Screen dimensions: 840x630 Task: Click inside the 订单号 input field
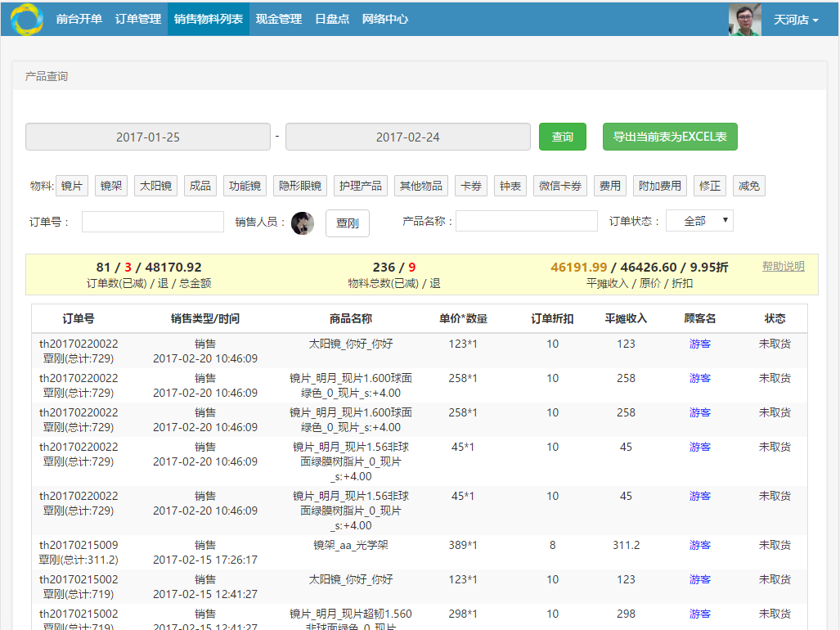[153, 222]
